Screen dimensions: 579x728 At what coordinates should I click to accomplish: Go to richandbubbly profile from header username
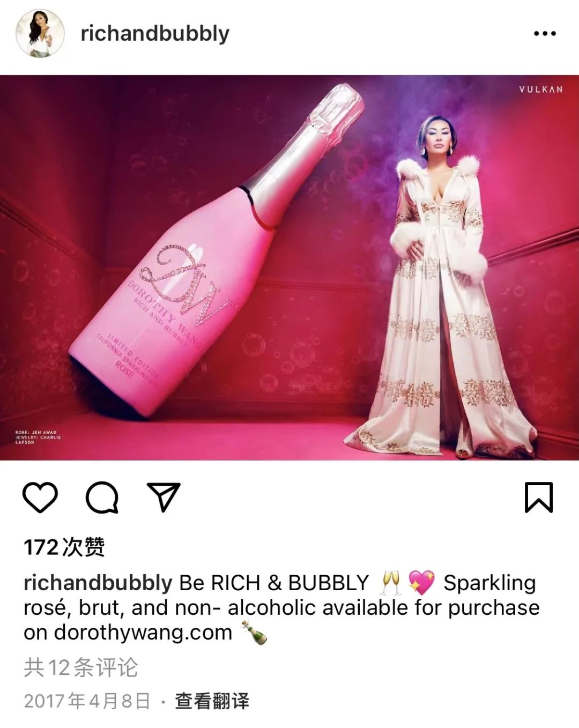(155, 33)
